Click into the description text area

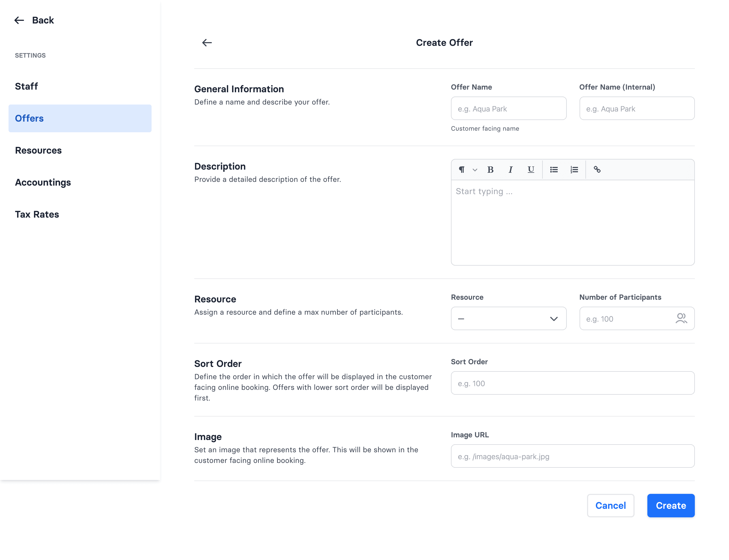coord(573,223)
